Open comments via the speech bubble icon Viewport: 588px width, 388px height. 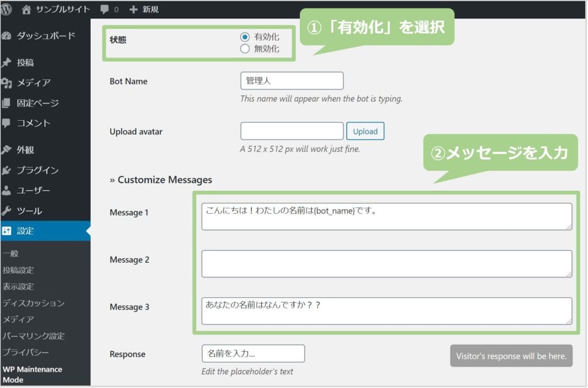tap(106, 9)
